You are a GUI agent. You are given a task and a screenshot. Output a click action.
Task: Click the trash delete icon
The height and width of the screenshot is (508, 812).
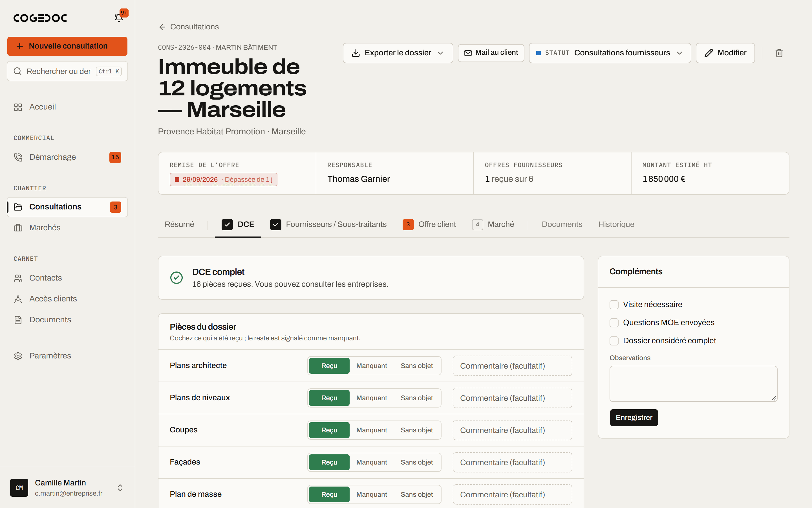(x=779, y=53)
